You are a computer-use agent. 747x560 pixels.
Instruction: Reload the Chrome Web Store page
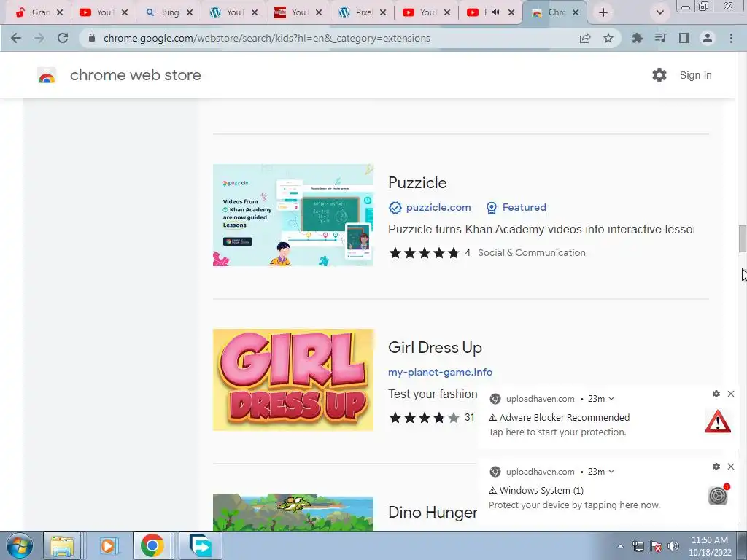click(x=63, y=38)
